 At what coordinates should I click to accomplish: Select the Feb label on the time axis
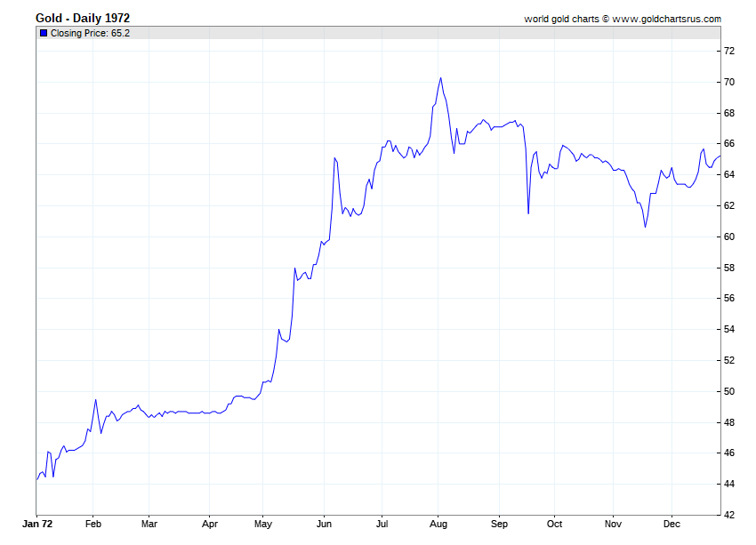click(x=93, y=525)
